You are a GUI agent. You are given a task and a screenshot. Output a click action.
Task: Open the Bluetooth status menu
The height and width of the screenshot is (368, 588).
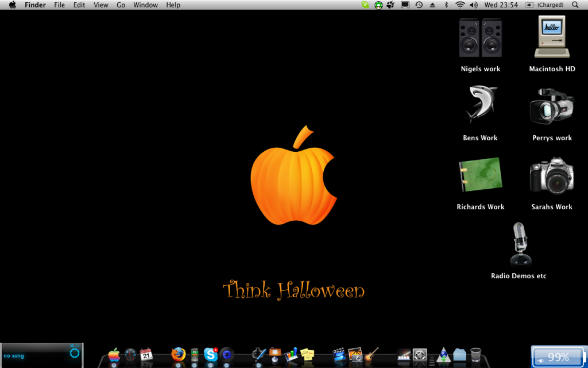(x=446, y=5)
